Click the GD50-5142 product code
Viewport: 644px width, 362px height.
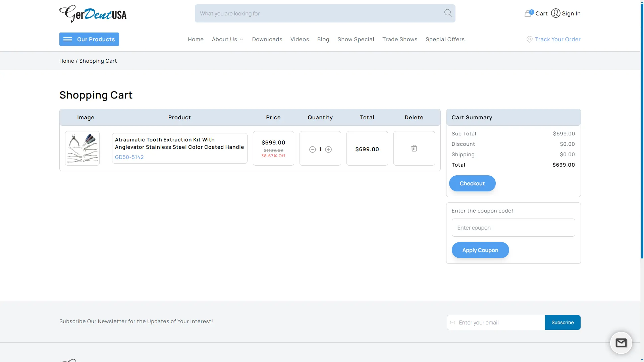[129, 157]
